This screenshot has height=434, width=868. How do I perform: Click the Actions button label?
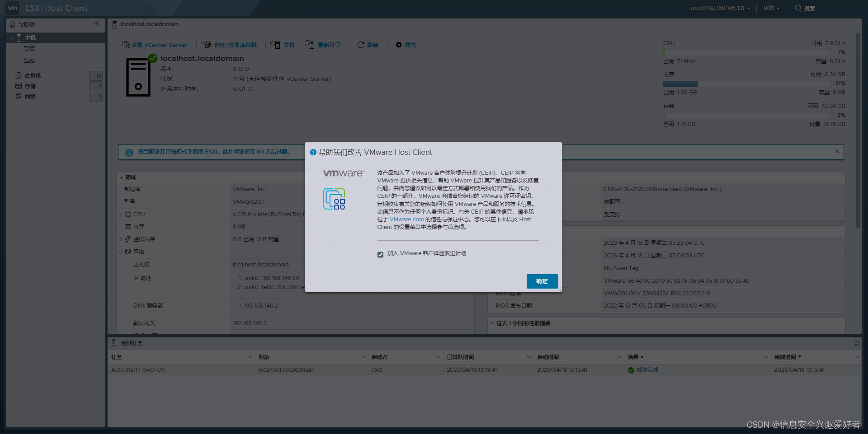point(410,45)
